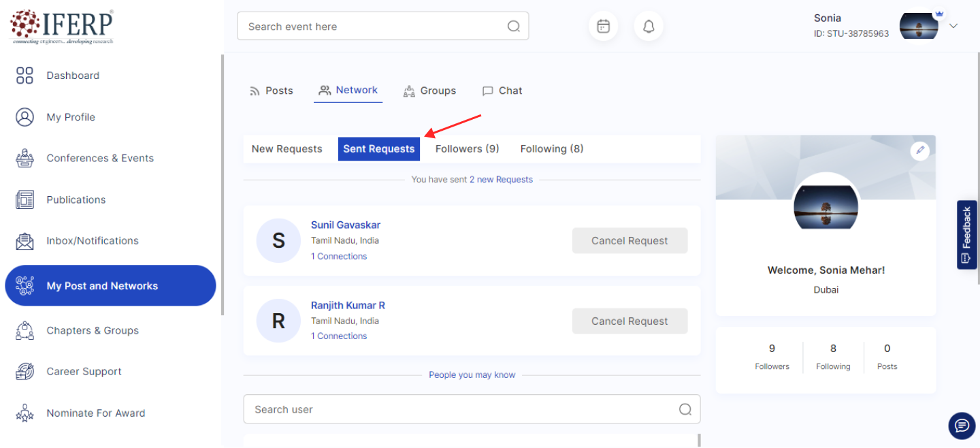Click the edit pencil on profile banner
Viewport: 980px width, 448px height.
919,150
